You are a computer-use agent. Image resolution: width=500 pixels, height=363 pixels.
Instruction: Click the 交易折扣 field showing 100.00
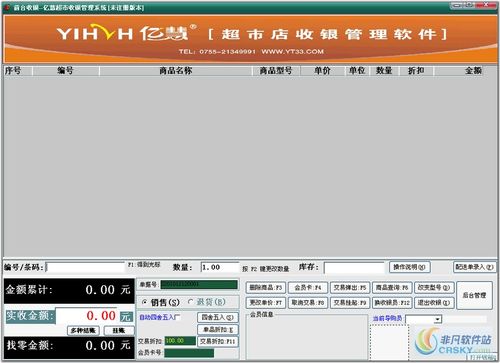point(180,341)
